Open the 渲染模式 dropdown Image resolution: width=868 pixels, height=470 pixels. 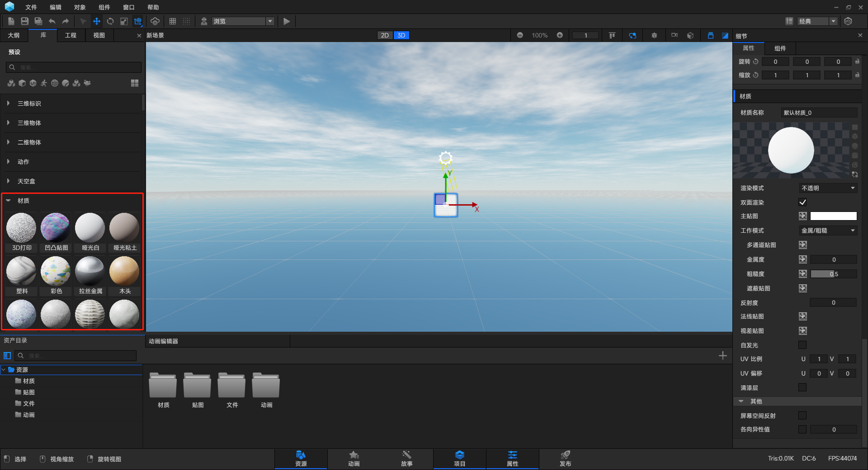[828, 188]
